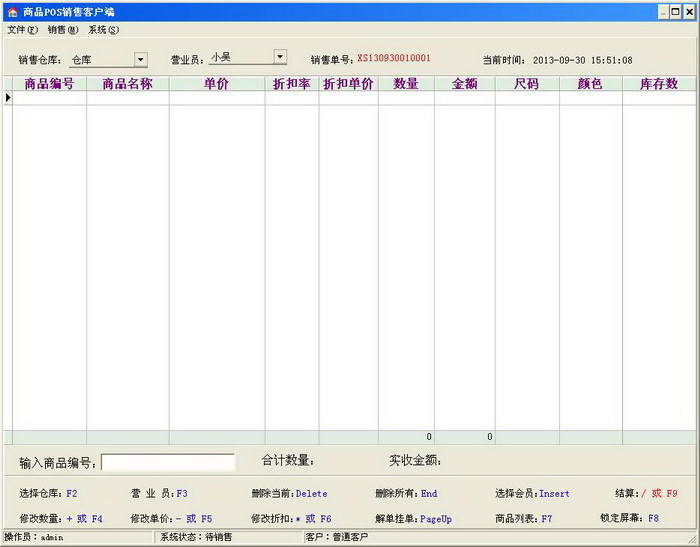The width and height of the screenshot is (700, 547).
Task: Click the 颜色 column header
Action: (x=590, y=84)
